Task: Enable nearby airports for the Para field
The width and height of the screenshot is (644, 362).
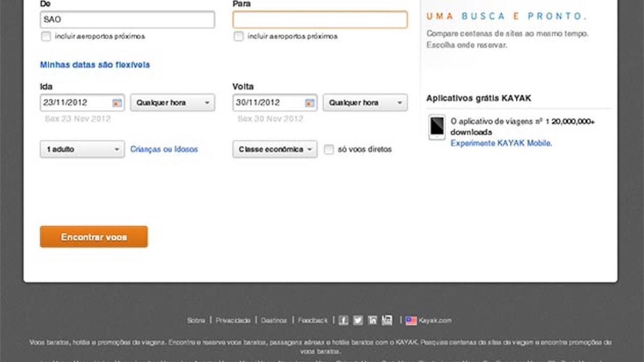Action: click(x=239, y=36)
